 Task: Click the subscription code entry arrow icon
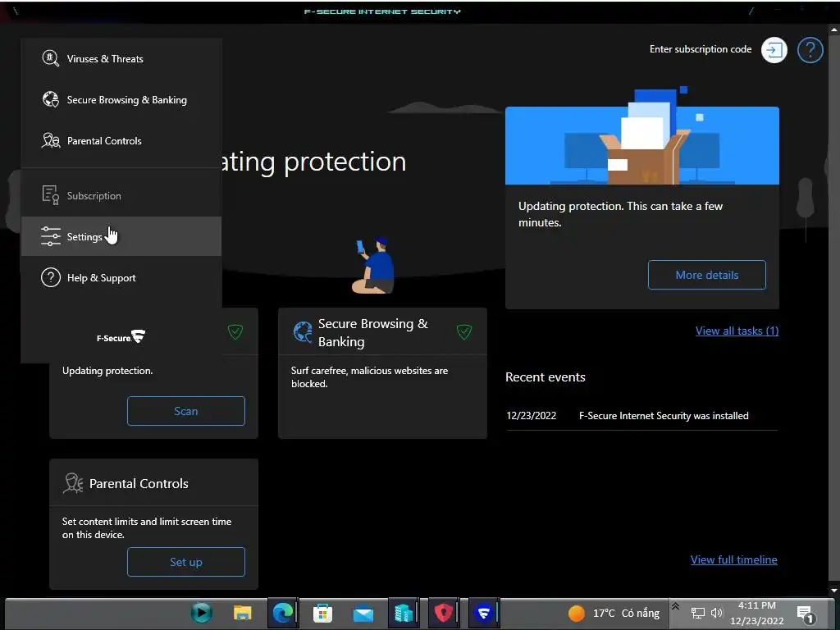point(774,50)
